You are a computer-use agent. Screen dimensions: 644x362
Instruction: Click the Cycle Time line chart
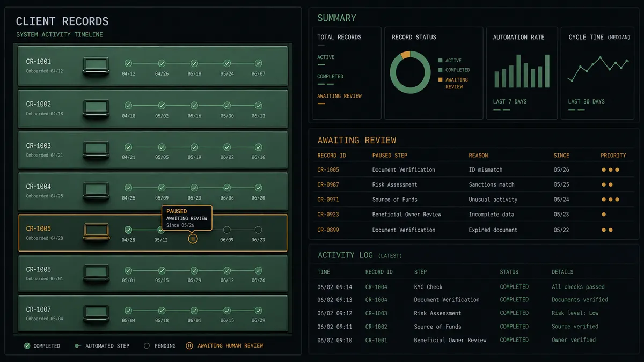click(x=599, y=69)
